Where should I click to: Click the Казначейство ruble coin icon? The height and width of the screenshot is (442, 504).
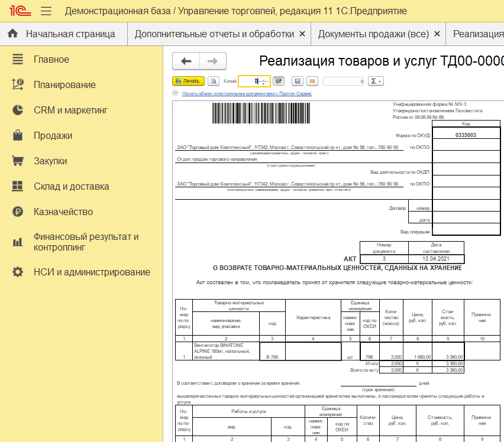18,212
